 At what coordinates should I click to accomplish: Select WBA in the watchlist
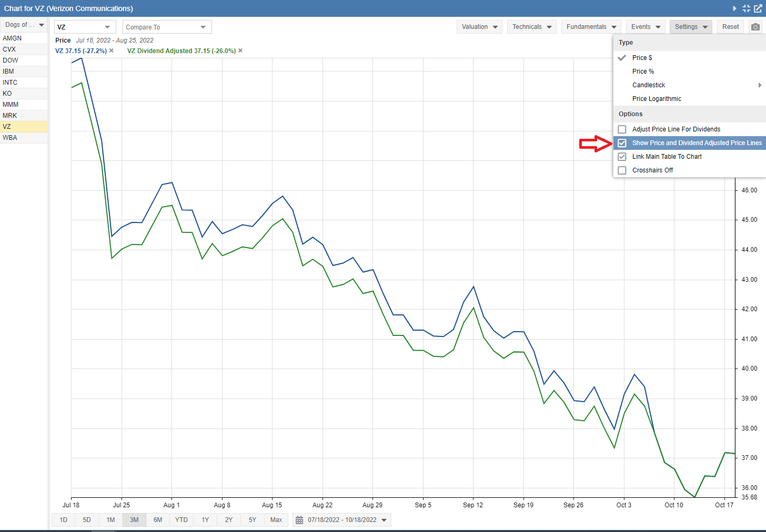click(24, 138)
